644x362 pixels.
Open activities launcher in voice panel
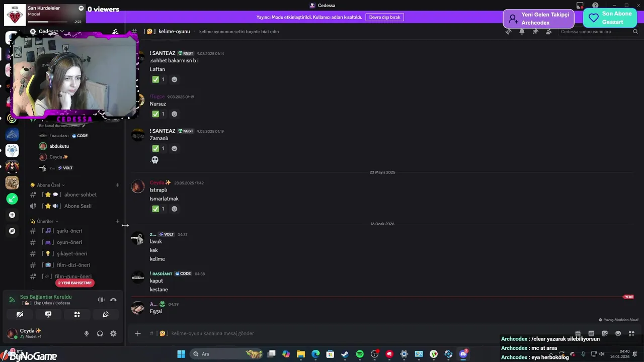coord(77,314)
